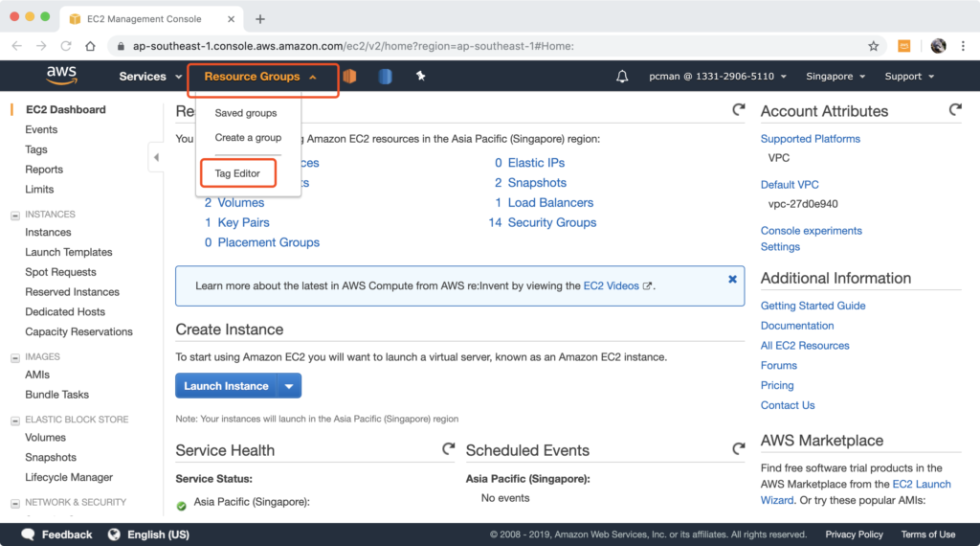The image size is (980, 546).
Task: Open the Launch Instance dropdown arrow
Action: (x=289, y=386)
